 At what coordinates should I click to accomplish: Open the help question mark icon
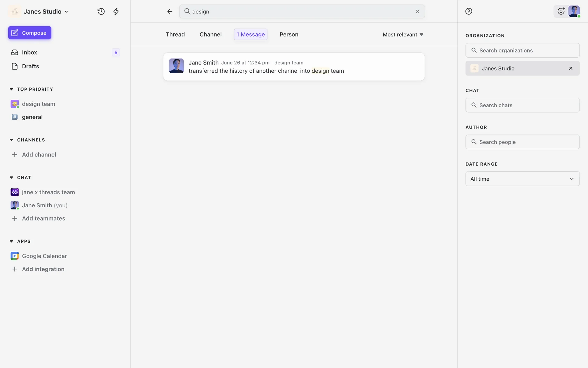coord(469,11)
